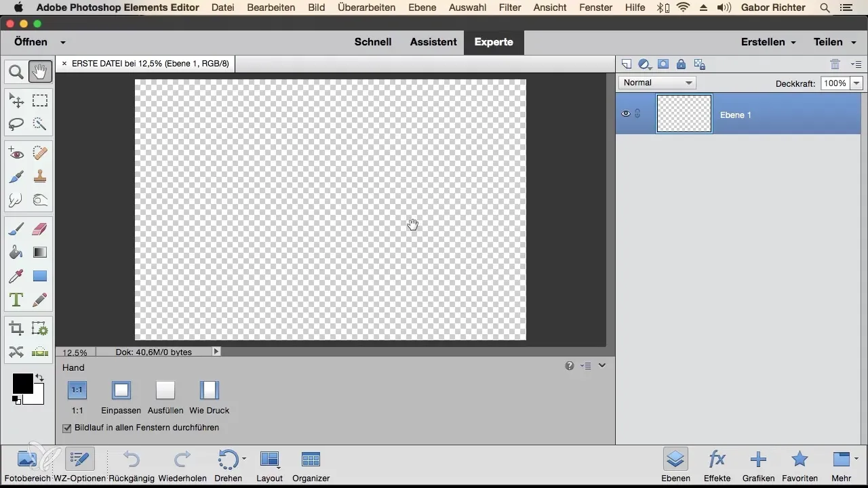
Task: Select the Eraser tool
Action: (40, 230)
